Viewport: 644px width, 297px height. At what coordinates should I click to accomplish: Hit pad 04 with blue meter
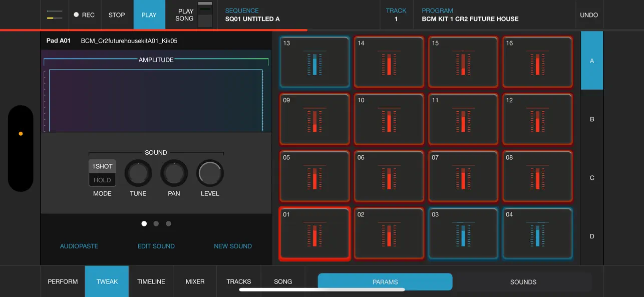(x=537, y=234)
